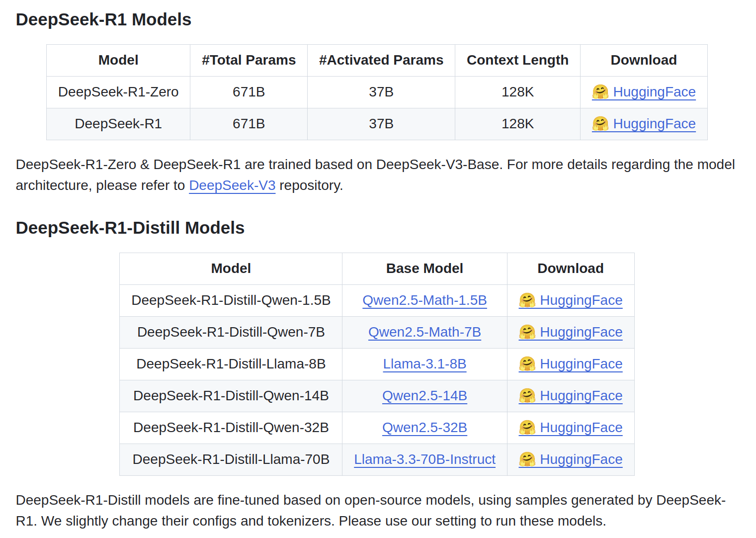Open HuggingFace link for DeepSeek-R1-Distill-Llama-70B
Screen dimensions: 756x538
pyautogui.click(x=581, y=459)
